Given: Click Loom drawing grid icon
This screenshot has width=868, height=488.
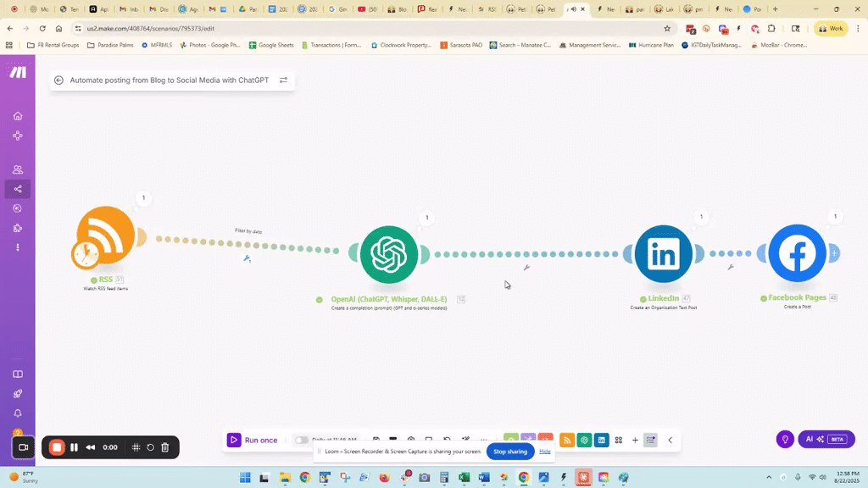Looking at the screenshot, I should (136, 447).
